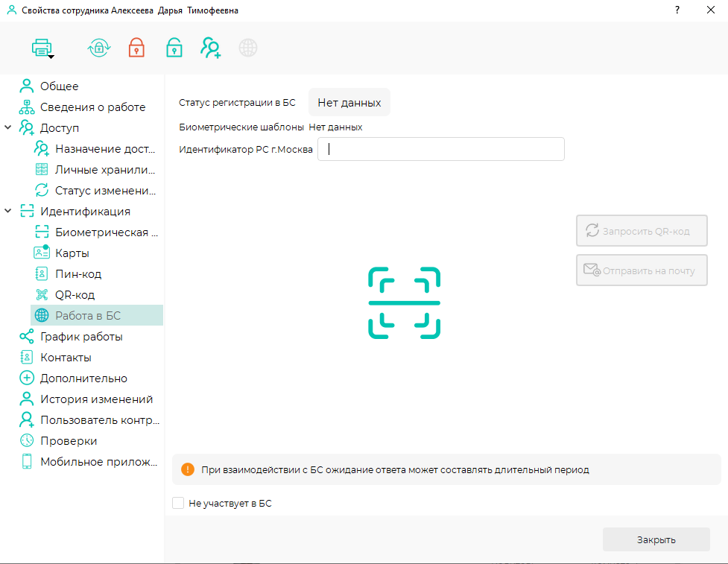Click the clock icon beside Проверки
Image resolution: width=728 pixels, height=564 pixels.
click(27, 440)
